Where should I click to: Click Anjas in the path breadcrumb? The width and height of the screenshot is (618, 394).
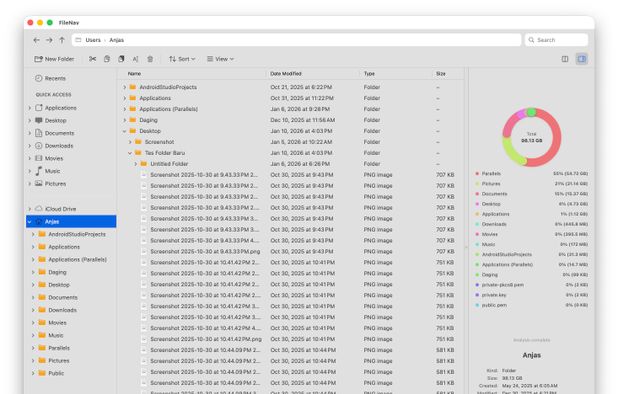117,40
